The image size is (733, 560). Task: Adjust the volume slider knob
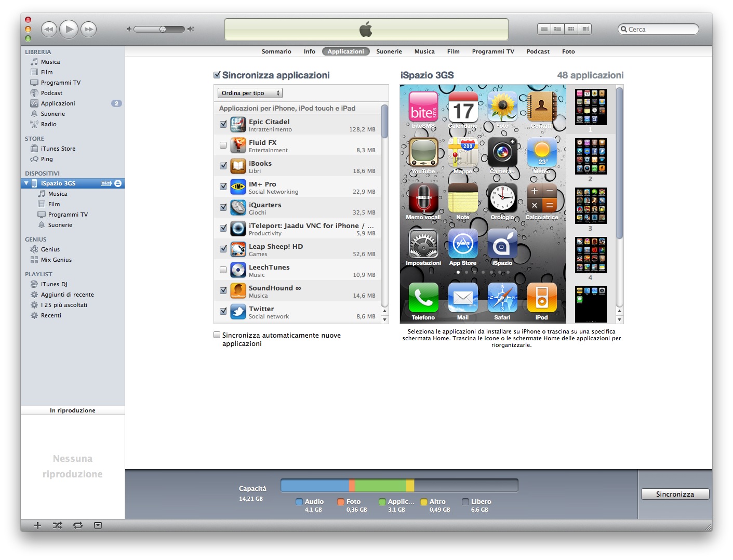point(163,29)
